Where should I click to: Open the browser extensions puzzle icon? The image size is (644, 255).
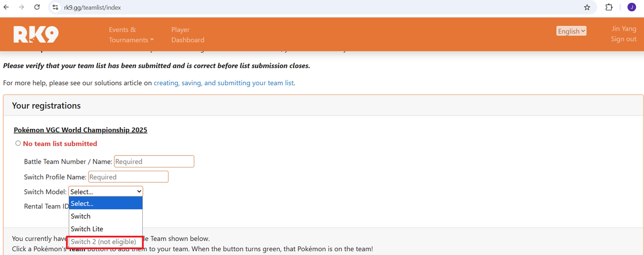[609, 8]
